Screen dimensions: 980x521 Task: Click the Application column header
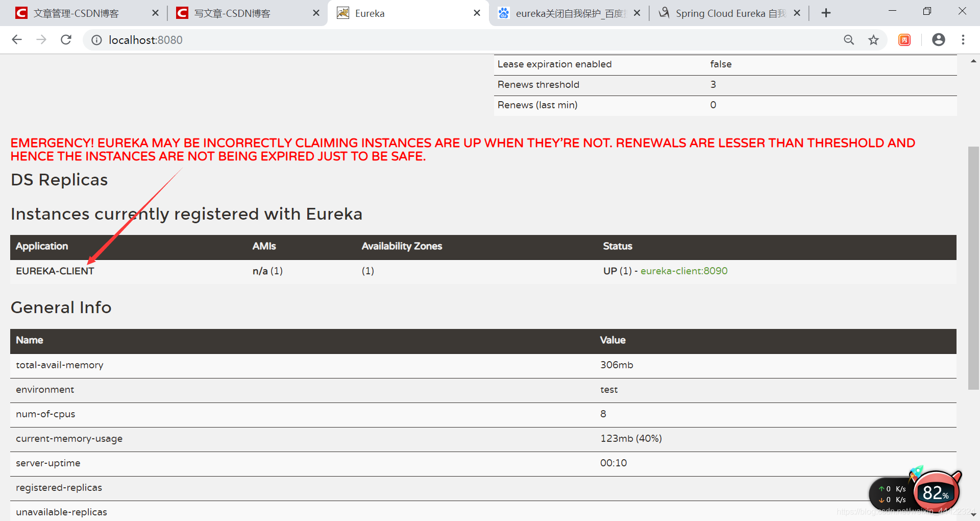42,246
